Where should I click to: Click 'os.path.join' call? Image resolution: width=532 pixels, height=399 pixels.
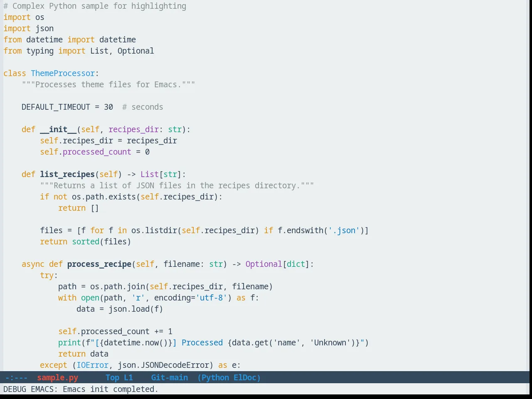tap(118, 286)
